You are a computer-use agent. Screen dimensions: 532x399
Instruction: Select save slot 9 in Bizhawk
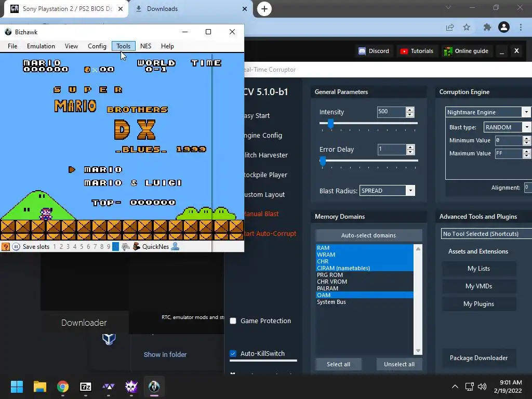click(109, 247)
